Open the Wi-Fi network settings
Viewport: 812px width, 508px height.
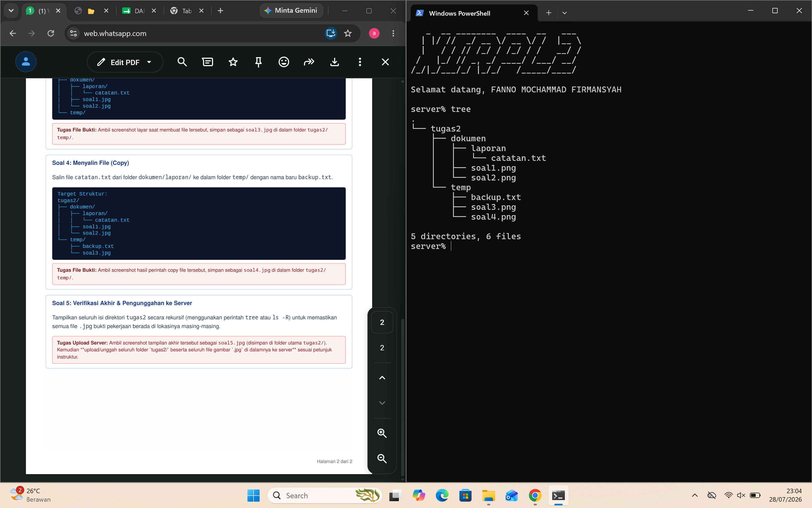point(728,495)
